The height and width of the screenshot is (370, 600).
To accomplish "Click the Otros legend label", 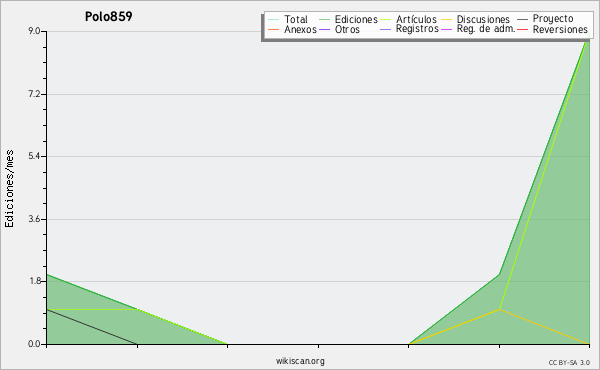I will (x=347, y=29).
